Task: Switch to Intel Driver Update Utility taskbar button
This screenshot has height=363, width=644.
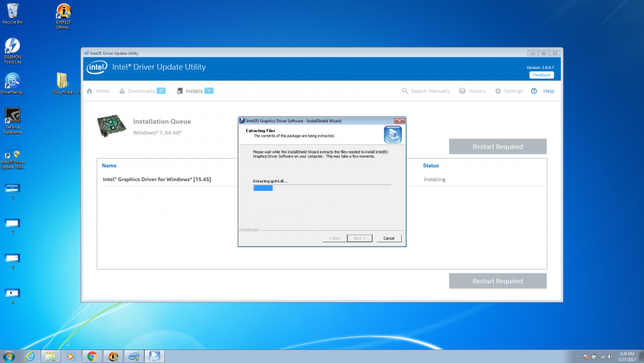Action: (x=134, y=356)
